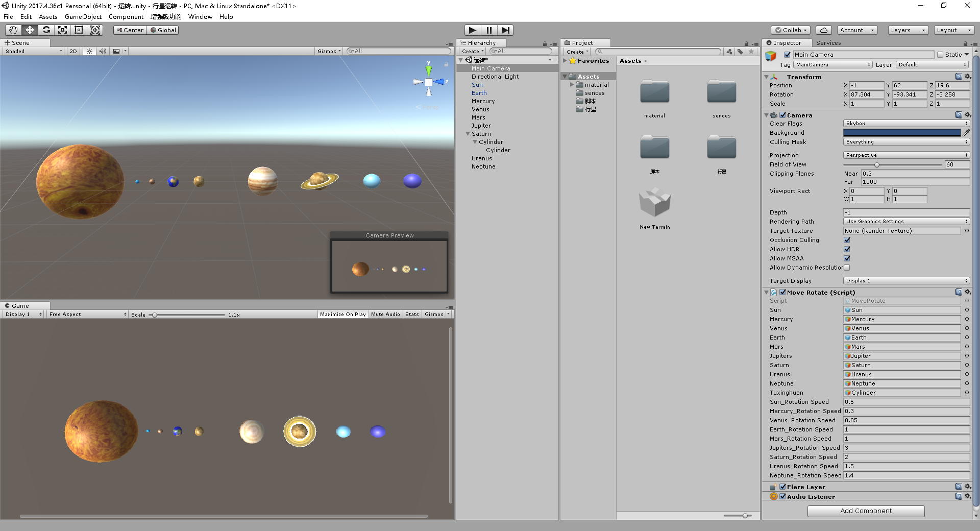Toggle scene lighting in the Scene view toolbar
The width and height of the screenshot is (980, 531).
tap(89, 51)
